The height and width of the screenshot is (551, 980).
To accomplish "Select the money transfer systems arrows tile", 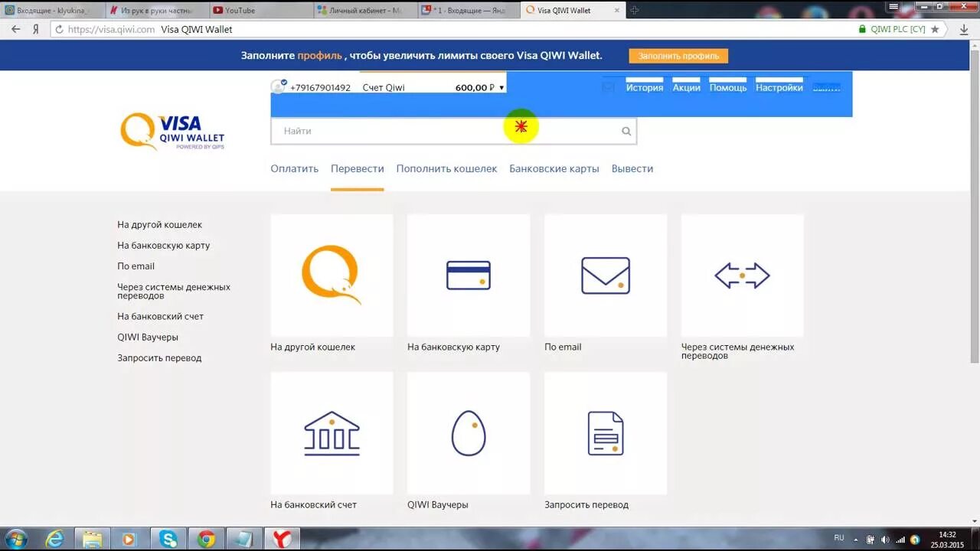I will (743, 275).
